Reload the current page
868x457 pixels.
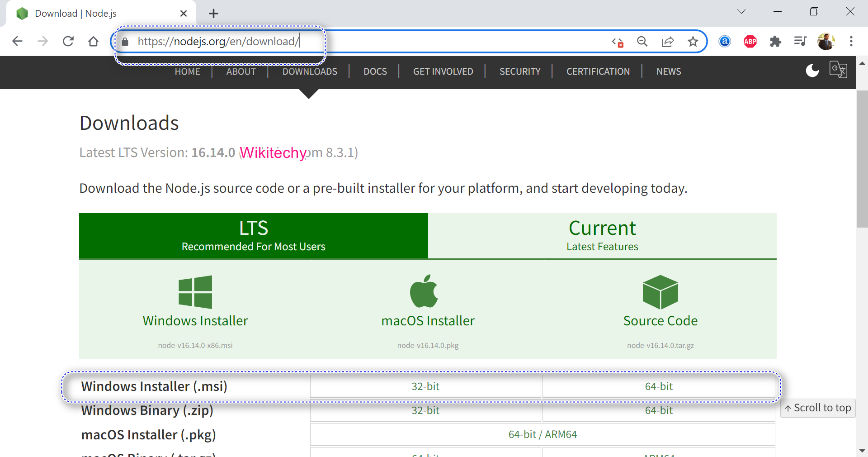(68, 42)
